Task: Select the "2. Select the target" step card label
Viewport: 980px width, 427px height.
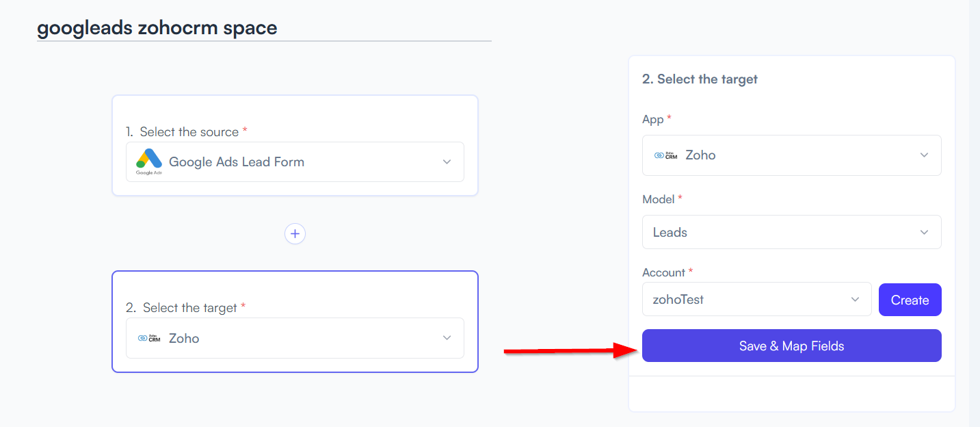Action: (x=181, y=307)
